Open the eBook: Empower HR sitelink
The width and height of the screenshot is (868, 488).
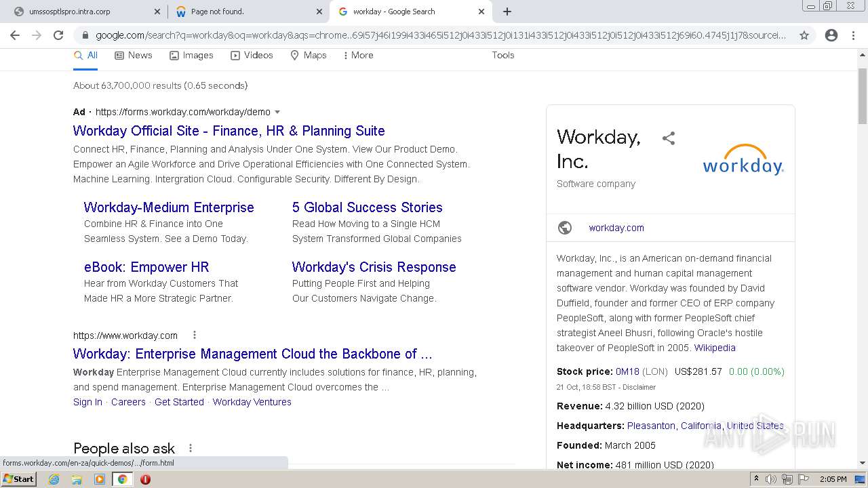click(x=146, y=267)
